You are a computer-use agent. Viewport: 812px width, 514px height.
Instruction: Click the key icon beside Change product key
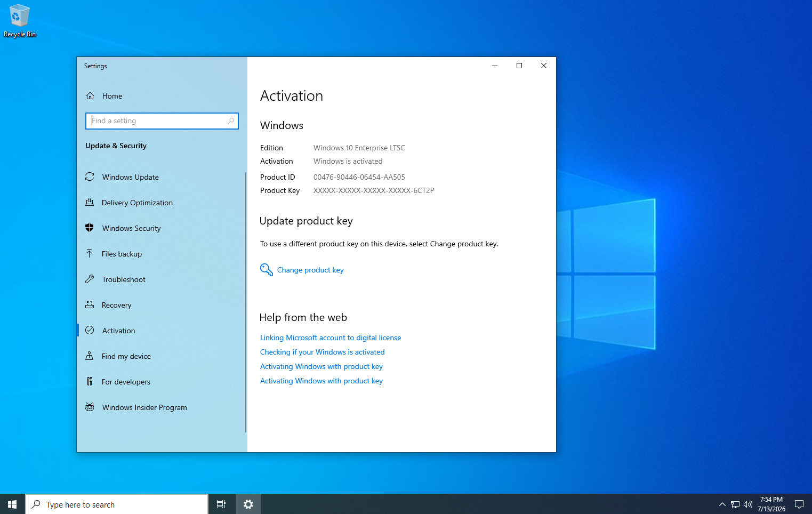coord(266,270)
